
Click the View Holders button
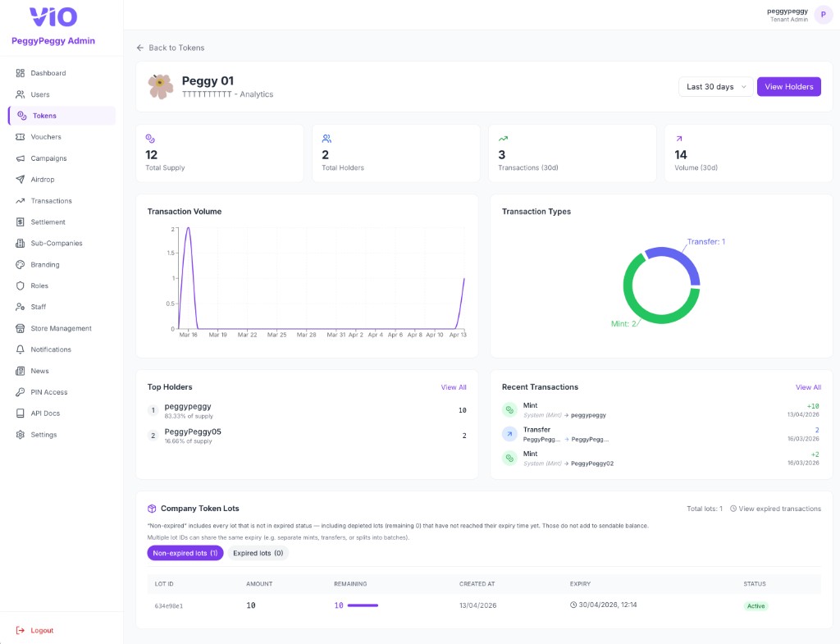(x=788, y=87)
